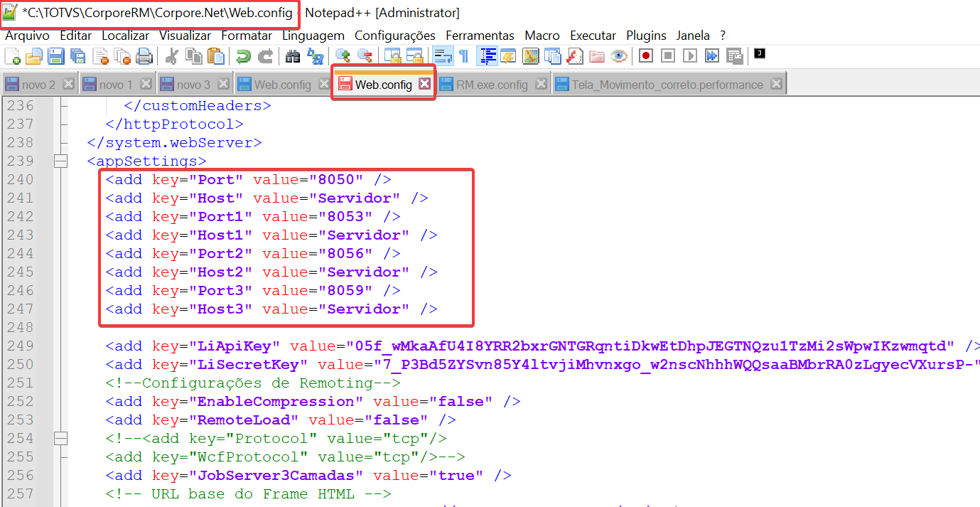Viewport: 980px width, 507px height.
Task: Open the Configurações menu
Action: [395, 35]
